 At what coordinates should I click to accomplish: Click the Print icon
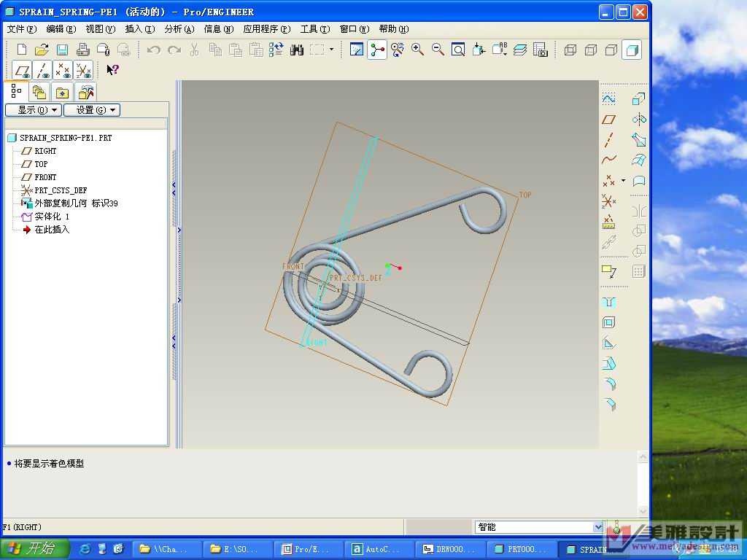pos(83,50)
